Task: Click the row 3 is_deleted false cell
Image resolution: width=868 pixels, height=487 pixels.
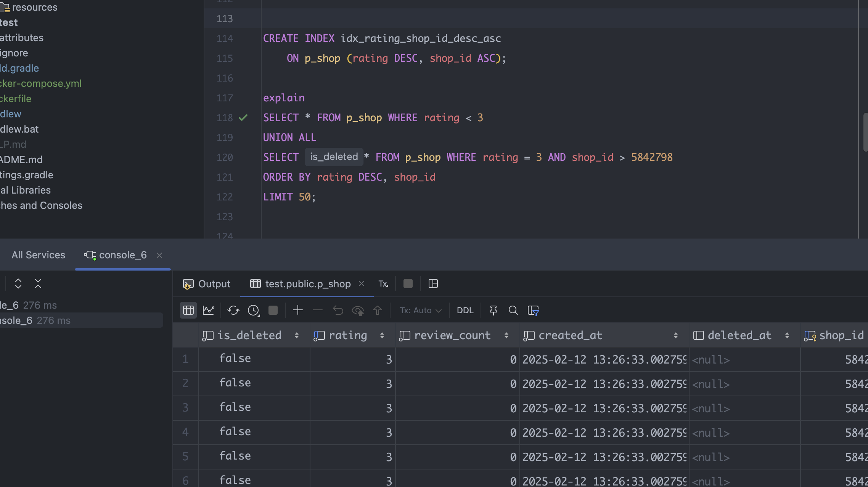Action: click(254, 408)
